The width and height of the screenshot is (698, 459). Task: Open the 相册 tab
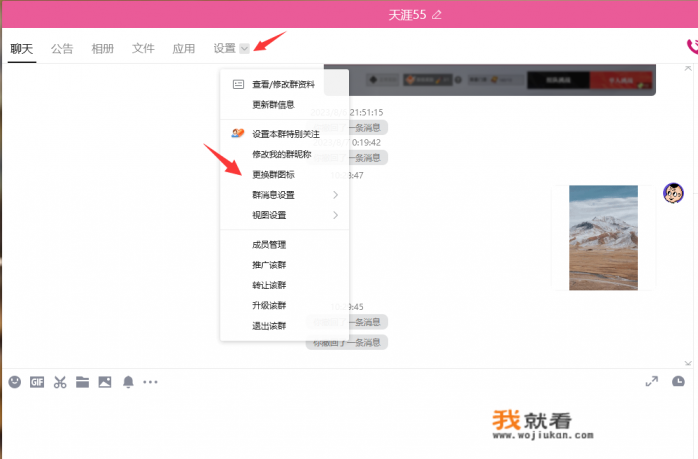102,49
